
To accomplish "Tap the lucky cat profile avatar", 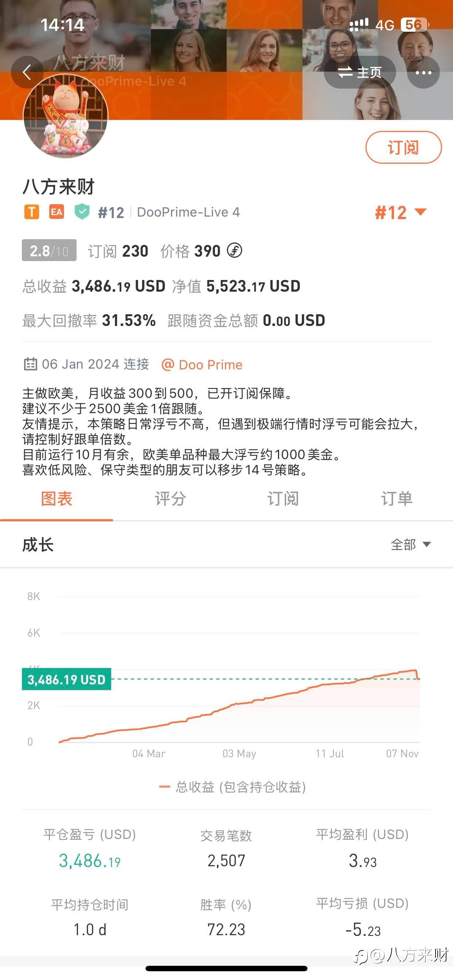I will 66,116.
